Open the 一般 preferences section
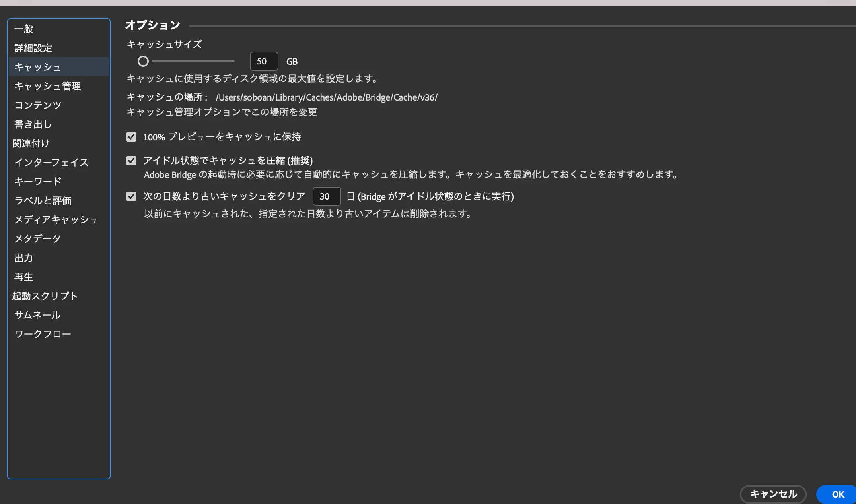Screen dimensions: 856x504 click(24, 29)
